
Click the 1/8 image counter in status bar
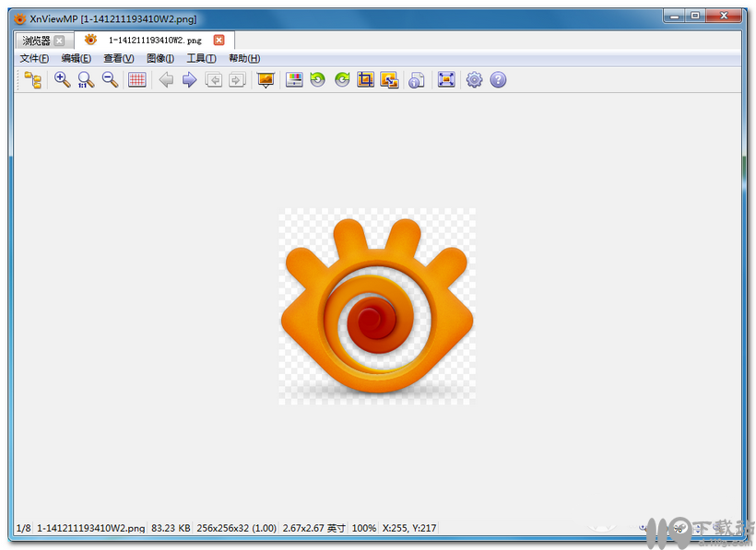point(23,528)
